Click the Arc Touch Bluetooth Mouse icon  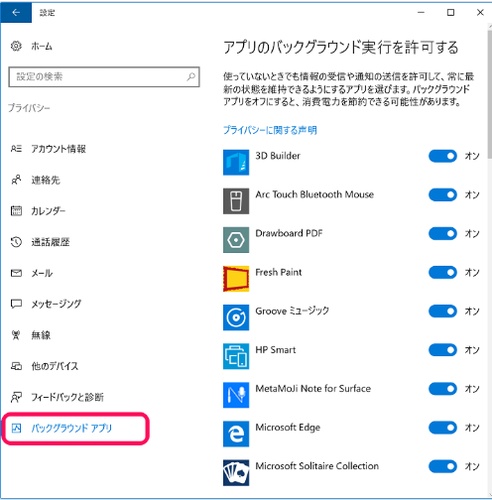point(236,201)
